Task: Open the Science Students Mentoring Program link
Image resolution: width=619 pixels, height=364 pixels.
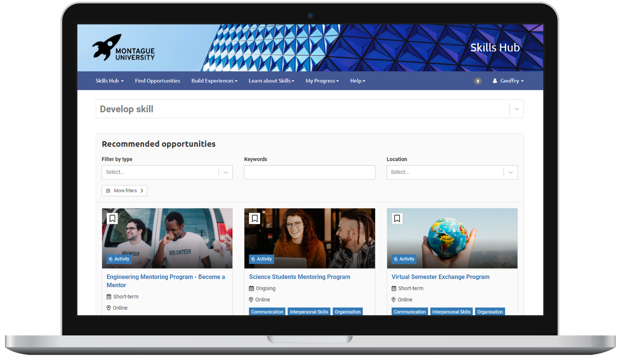Action: tap(299, 277)
